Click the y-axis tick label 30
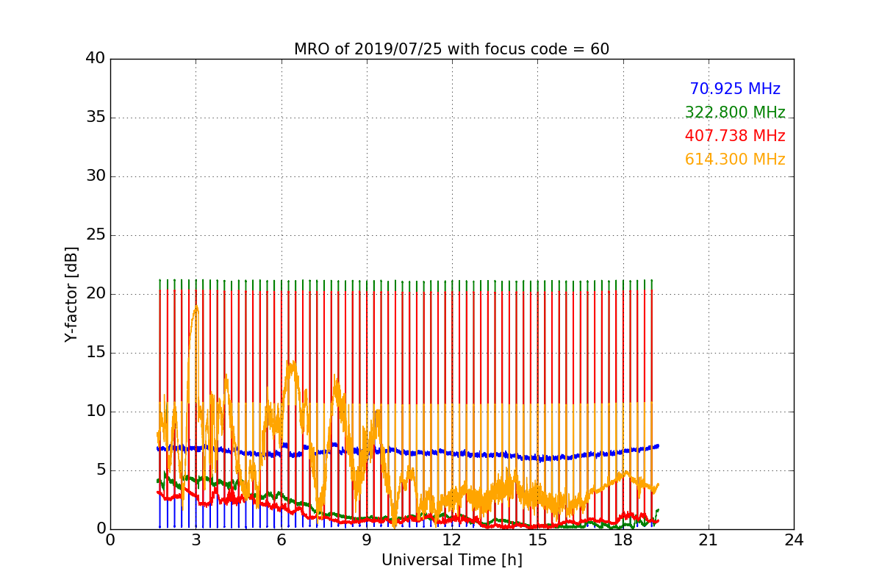This screenshot has width=882, height=588. pyautogui.click(x=96, y=176)
